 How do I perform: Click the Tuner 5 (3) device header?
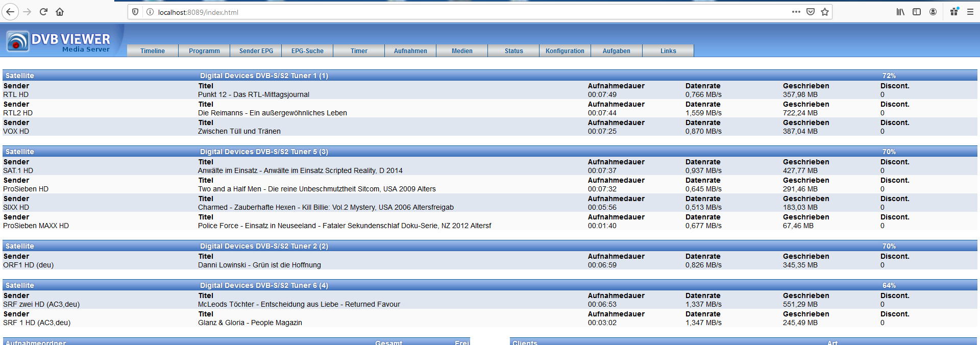coord(264,152)
